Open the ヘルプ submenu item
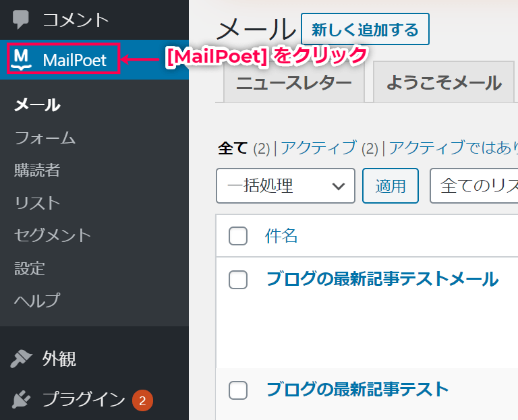This screenshot has height=420, width=518. (37, 301)
